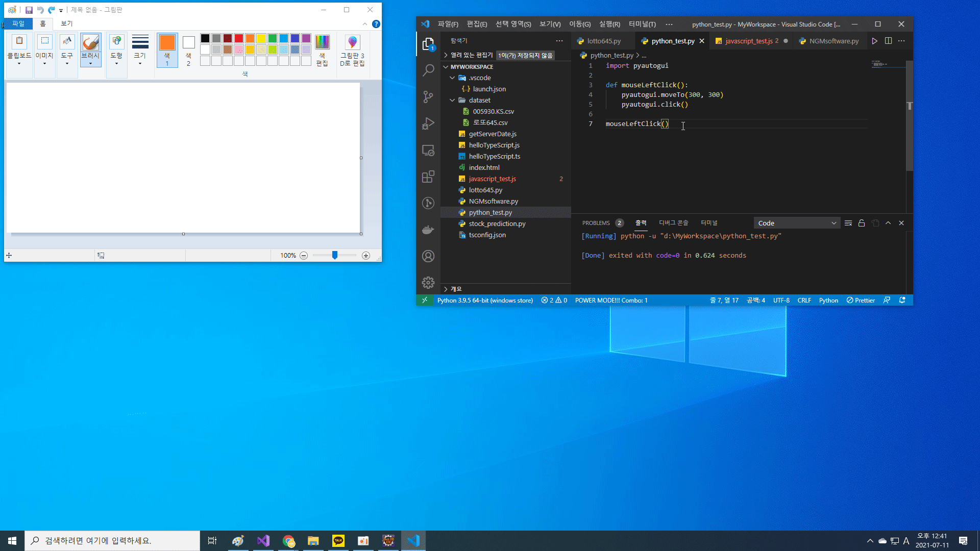This screenshot has width=980, height=551.
Task: Open the Code output channel dropdown
Action: click(796, 223)
